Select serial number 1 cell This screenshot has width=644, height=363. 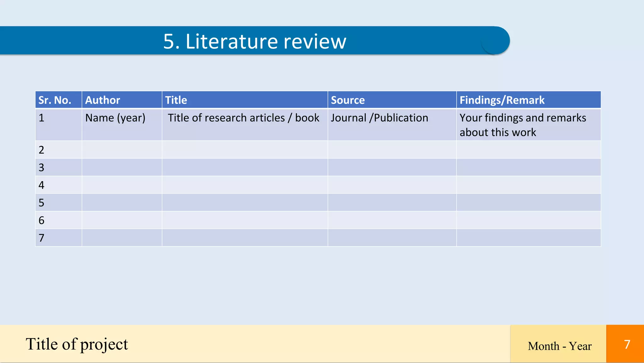click(58, 125)
